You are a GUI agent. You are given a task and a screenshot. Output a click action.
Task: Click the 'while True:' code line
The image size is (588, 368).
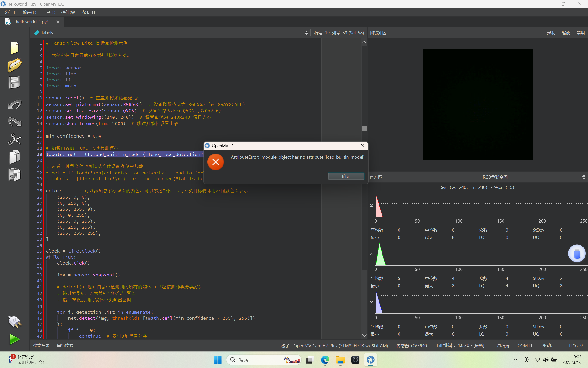[x=61, y=257]
